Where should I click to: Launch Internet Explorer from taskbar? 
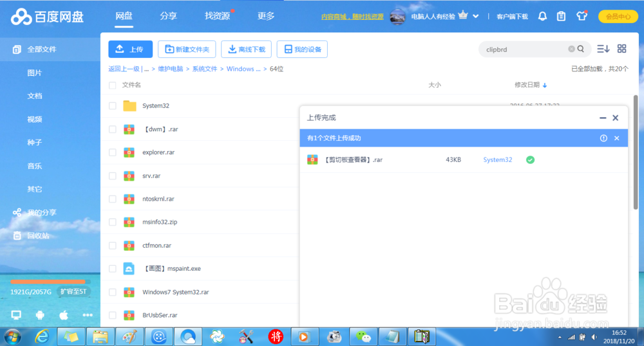pyautogui.click(x=42, y=337)
